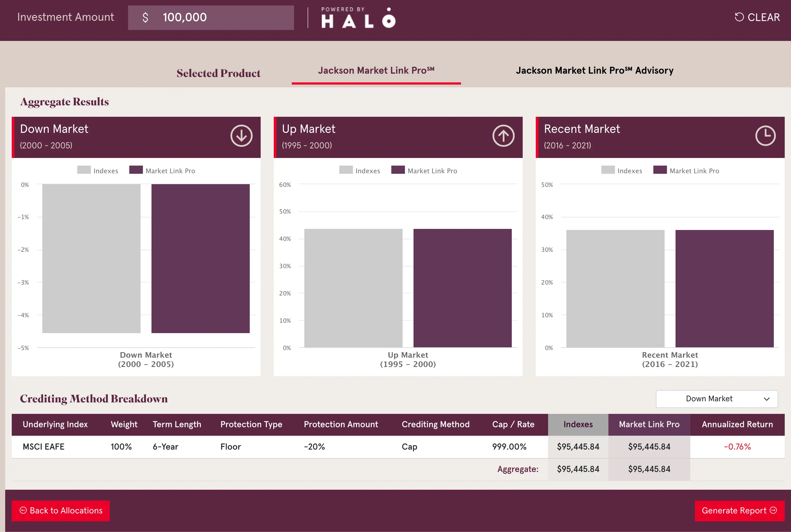Screen dimensions: 791x532
Task: Toggle Market Link Pro legend in Down Market chart
Action: click(162, 170)
